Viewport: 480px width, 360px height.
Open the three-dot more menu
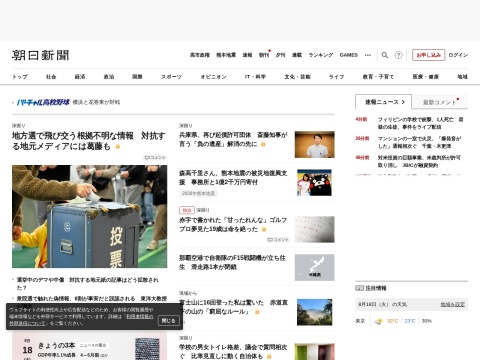pyautogui.click(x=368, y=55)
